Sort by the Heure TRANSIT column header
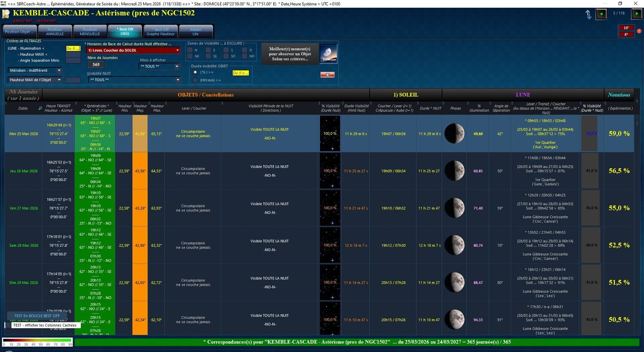This screenshot has height=352, width=644. 58,108
